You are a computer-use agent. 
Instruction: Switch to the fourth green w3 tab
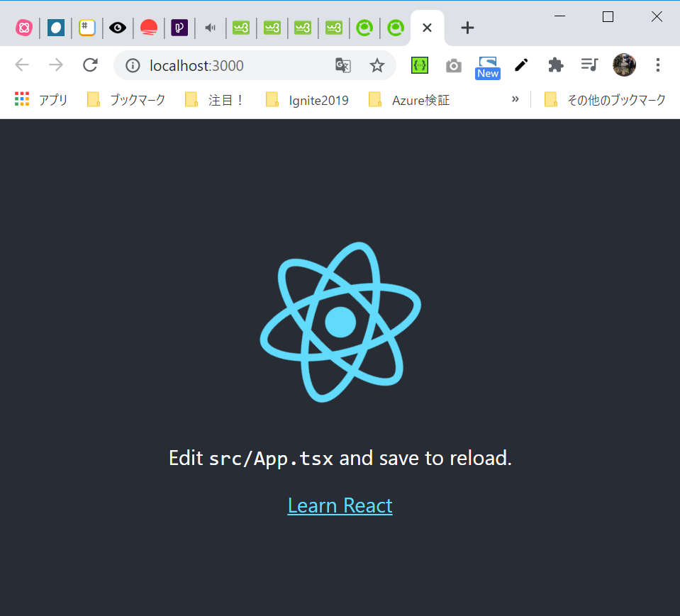point(334,28)
